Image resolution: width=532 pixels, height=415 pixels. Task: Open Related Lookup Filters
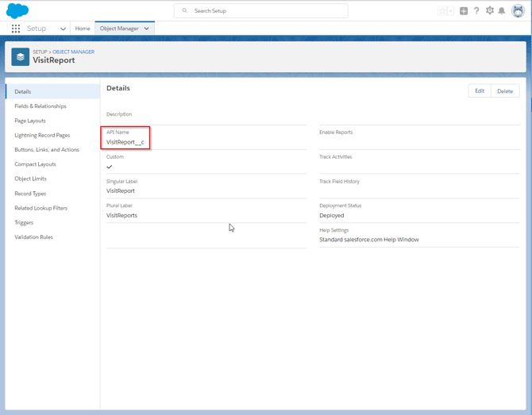41,208
